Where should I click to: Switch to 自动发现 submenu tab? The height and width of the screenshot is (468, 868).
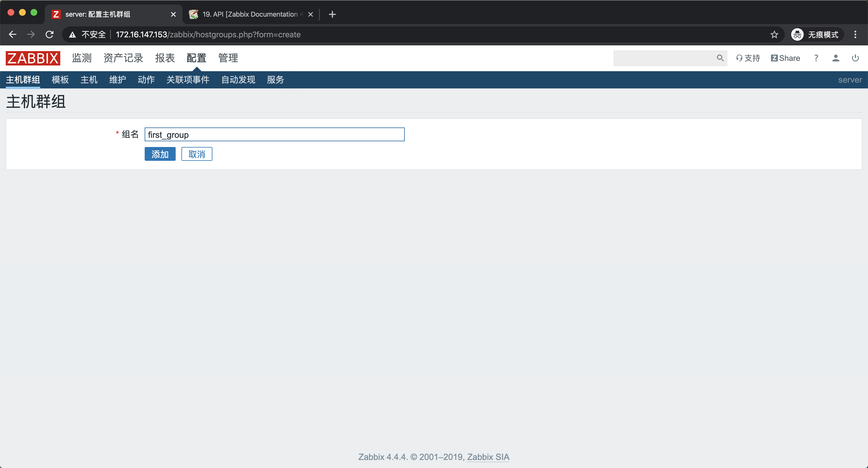(238, 80)
